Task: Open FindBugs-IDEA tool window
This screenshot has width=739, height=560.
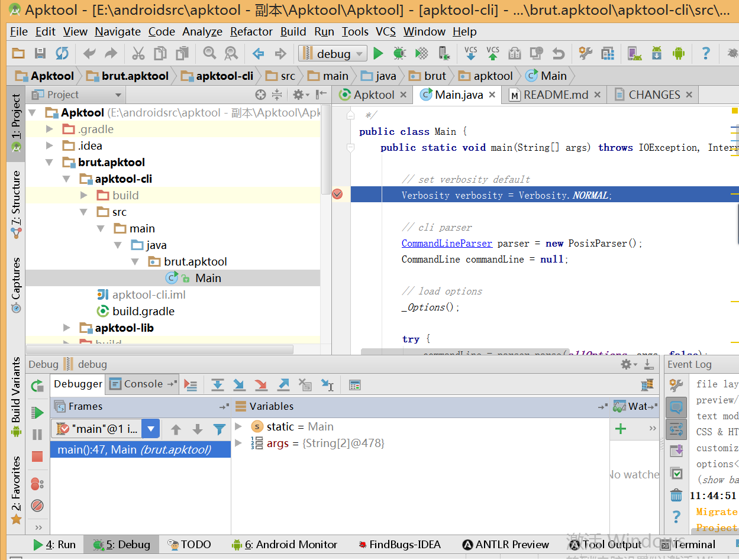Action: coord(399,545)
